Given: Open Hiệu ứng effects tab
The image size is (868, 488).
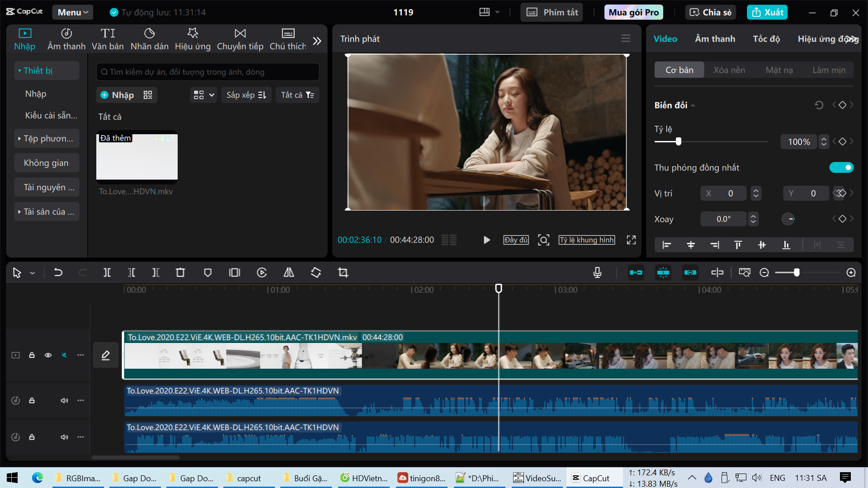Looking at the screenshot, I should [193, 39].
